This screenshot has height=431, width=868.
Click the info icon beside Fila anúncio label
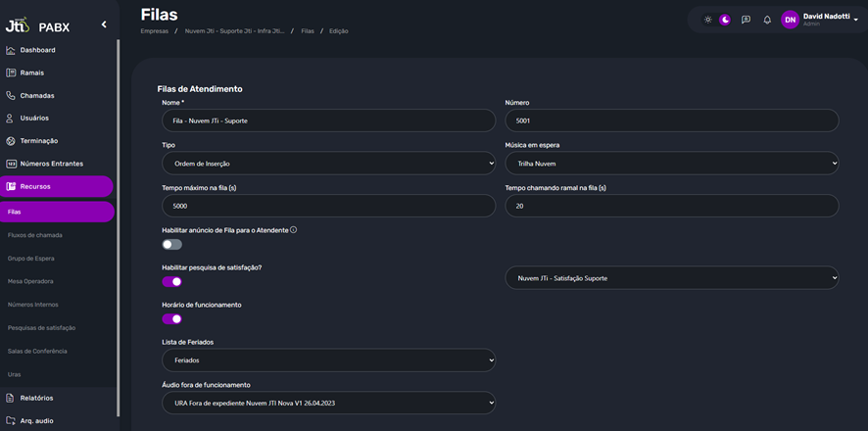pyautogui.click(x=294, y=230)
